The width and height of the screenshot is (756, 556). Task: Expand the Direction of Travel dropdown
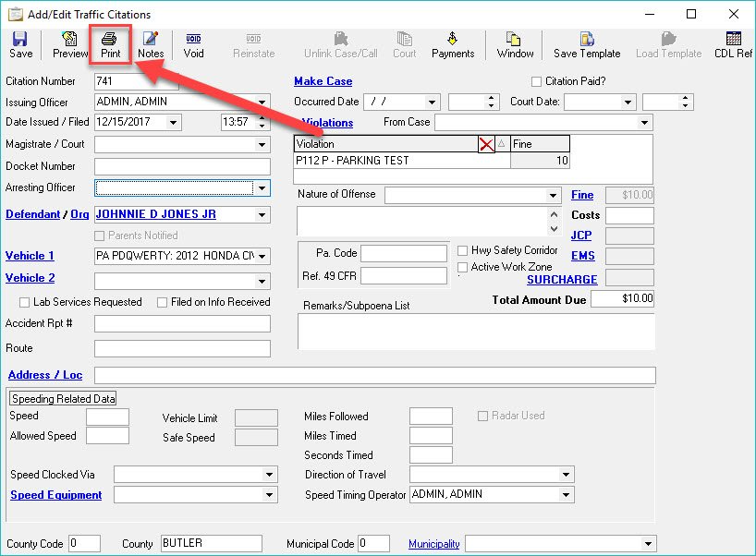pos(566,475)
